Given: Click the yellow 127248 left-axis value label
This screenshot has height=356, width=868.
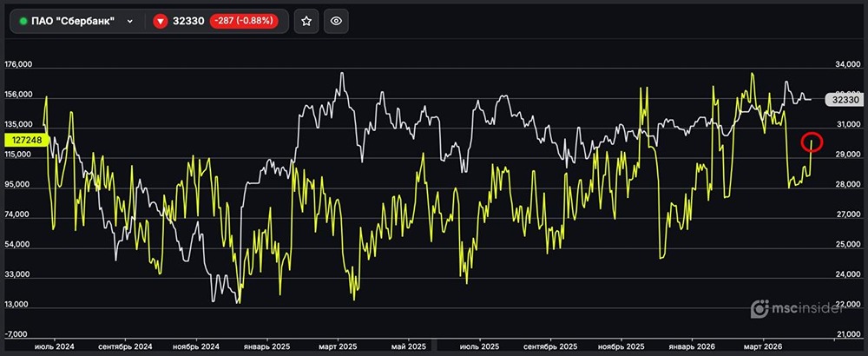Looking at the screenshot, I should click(x=27, y=141).
